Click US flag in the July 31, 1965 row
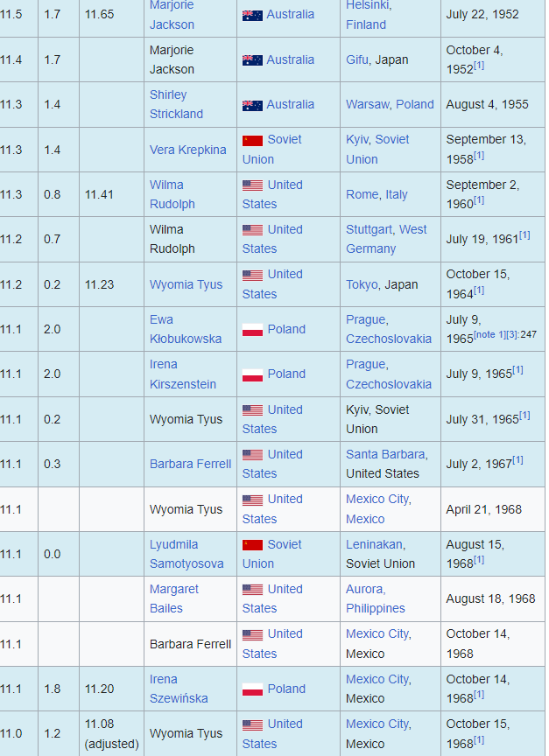Image resolution: width=549 pixels, height=756 pixels. click(x=252, y=410)
